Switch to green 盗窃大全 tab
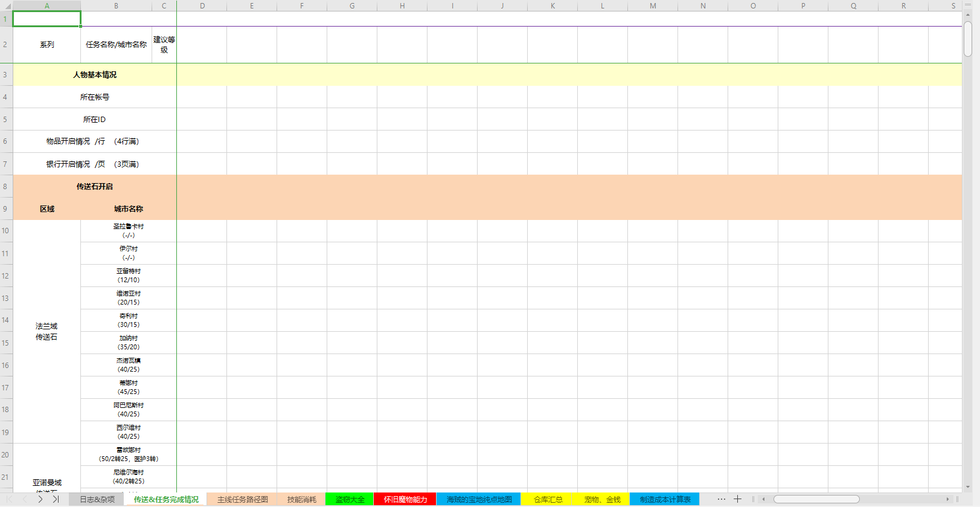Viewport: 980px width, 507px height. click(350, 499)
